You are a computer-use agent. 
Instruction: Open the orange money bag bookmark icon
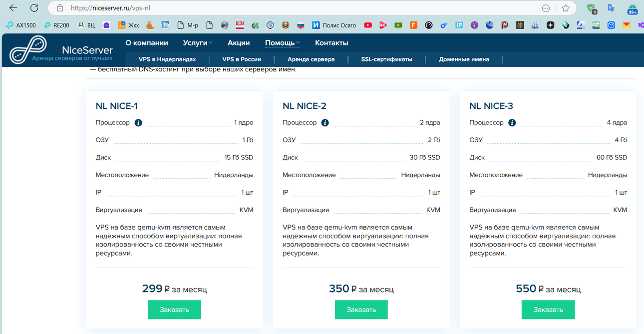tap(150, 25)
